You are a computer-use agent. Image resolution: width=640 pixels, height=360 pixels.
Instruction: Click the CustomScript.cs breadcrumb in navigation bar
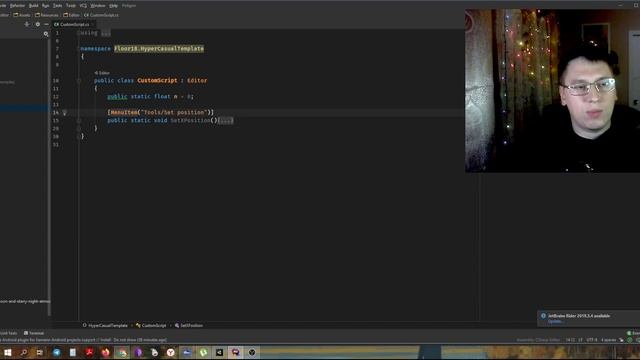tap(101, 15)
